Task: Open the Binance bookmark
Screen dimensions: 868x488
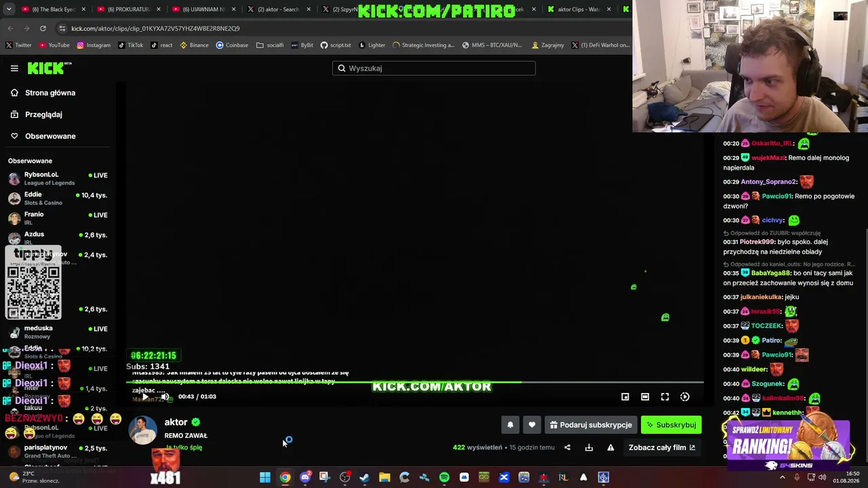Action: (x=194, y=45)
